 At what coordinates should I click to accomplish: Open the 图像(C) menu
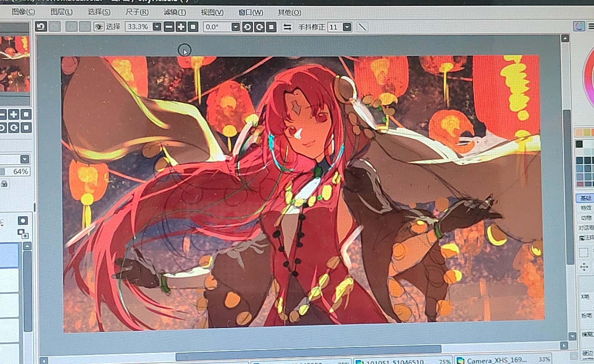coord(23,12)
